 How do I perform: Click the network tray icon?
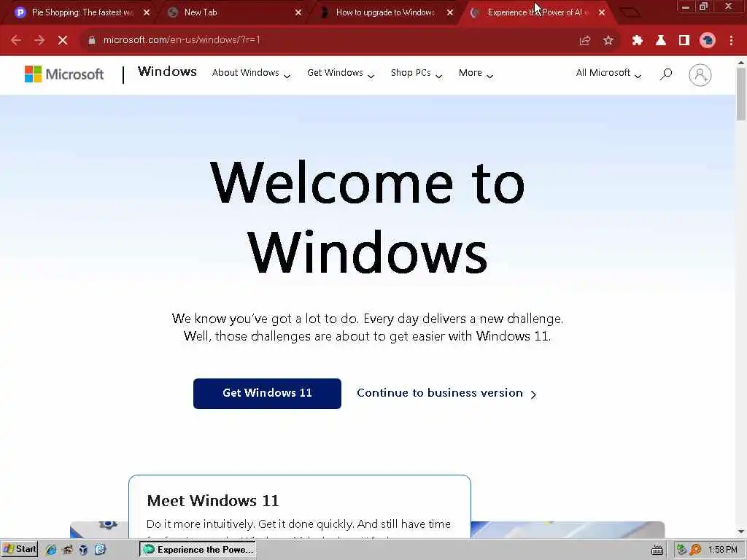(x=682, y=550)
